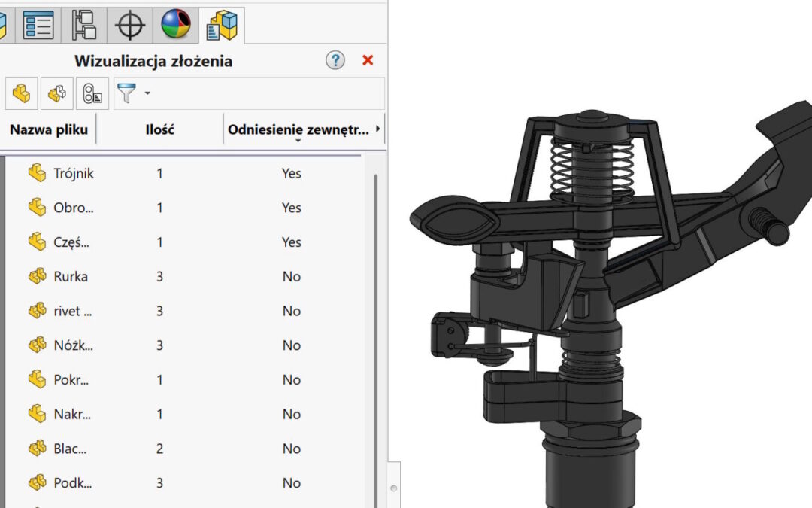
Task: Sort by the Nazwa pliku column header
Action: click(x=49, y=129)
